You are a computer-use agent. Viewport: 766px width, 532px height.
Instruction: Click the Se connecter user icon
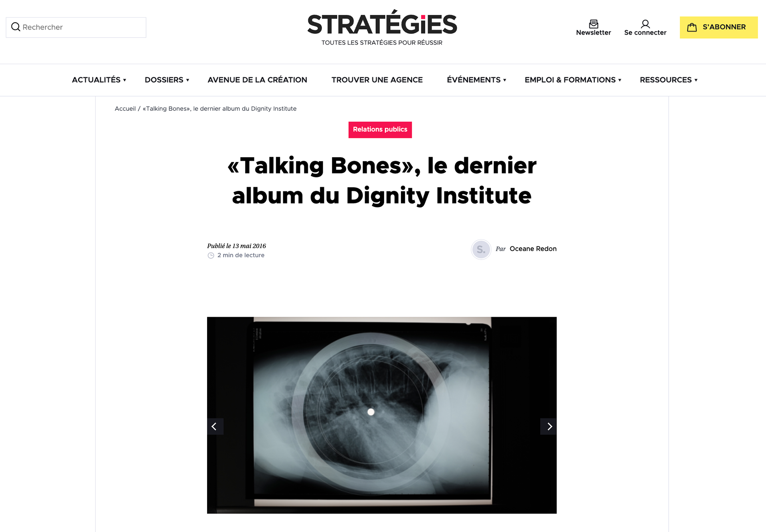pos(645,24)
